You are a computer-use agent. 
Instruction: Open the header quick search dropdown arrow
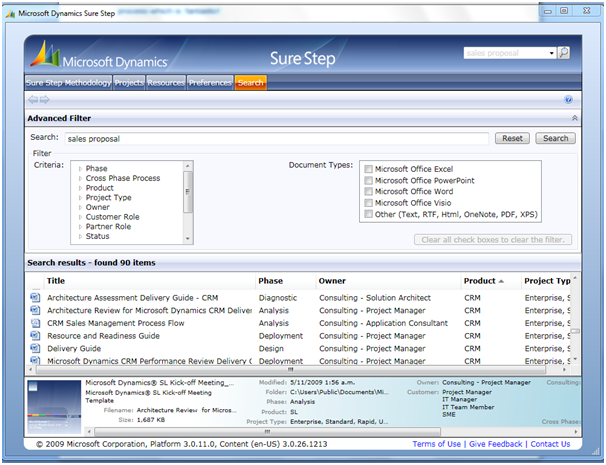point(551,54)
